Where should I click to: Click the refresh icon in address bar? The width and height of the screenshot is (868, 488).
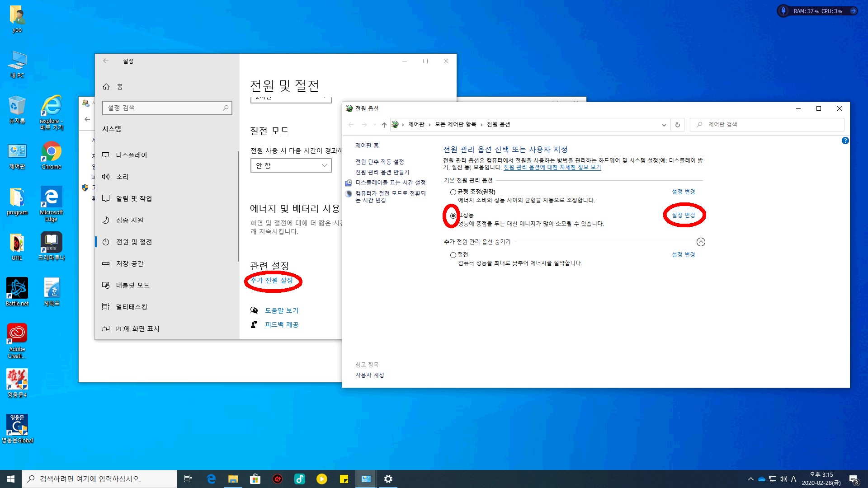point(677,125)
